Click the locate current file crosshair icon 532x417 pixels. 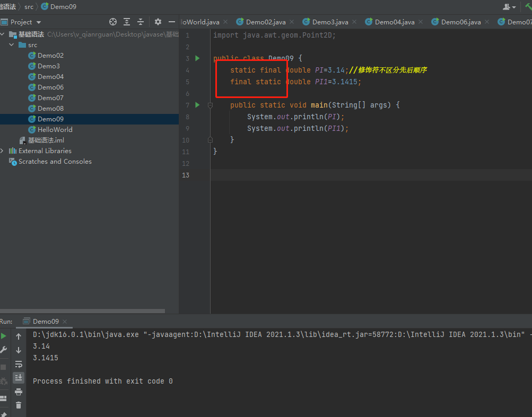[x=113, y=22]
